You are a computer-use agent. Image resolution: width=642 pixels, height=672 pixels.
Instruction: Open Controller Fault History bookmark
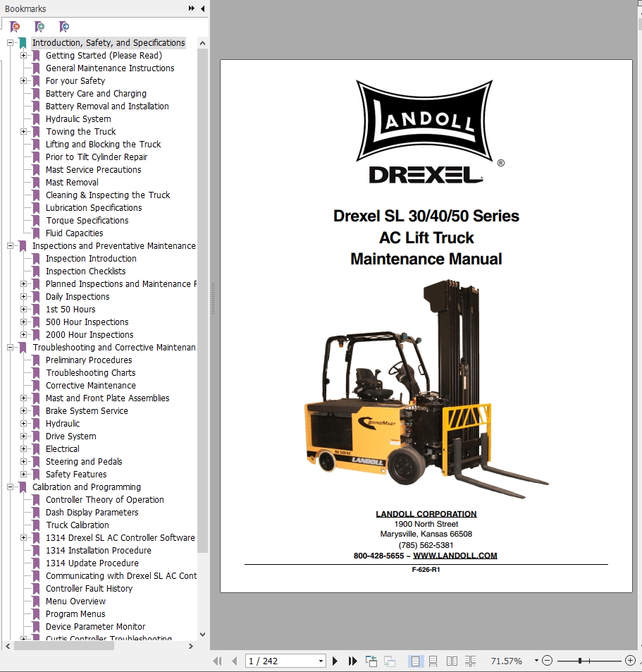tap(89, 588)
